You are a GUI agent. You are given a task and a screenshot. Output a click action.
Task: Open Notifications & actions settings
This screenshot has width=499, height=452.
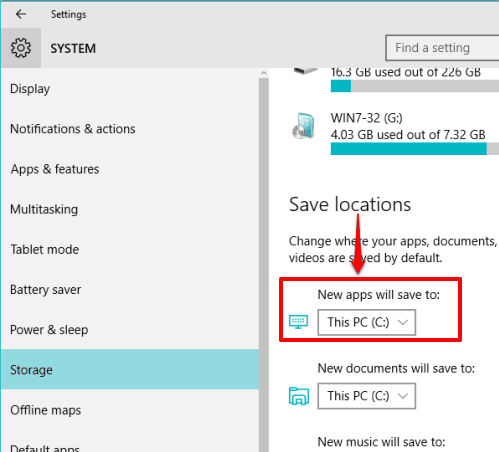pos(130,129)
